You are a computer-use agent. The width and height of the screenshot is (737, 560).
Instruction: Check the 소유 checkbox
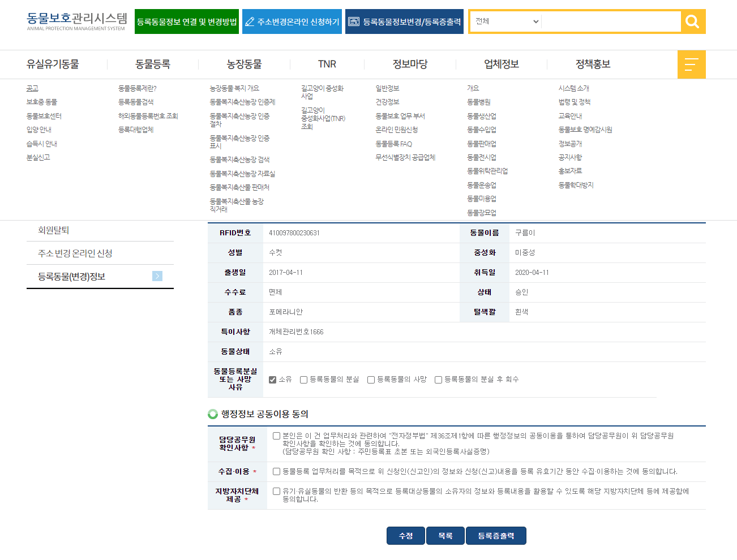[x=272, y=380]
